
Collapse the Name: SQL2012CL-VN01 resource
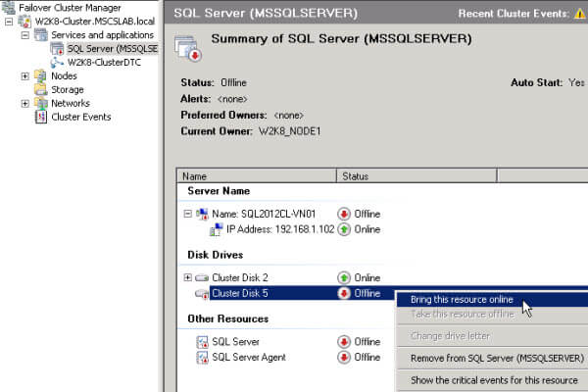(x=188, y=214)
